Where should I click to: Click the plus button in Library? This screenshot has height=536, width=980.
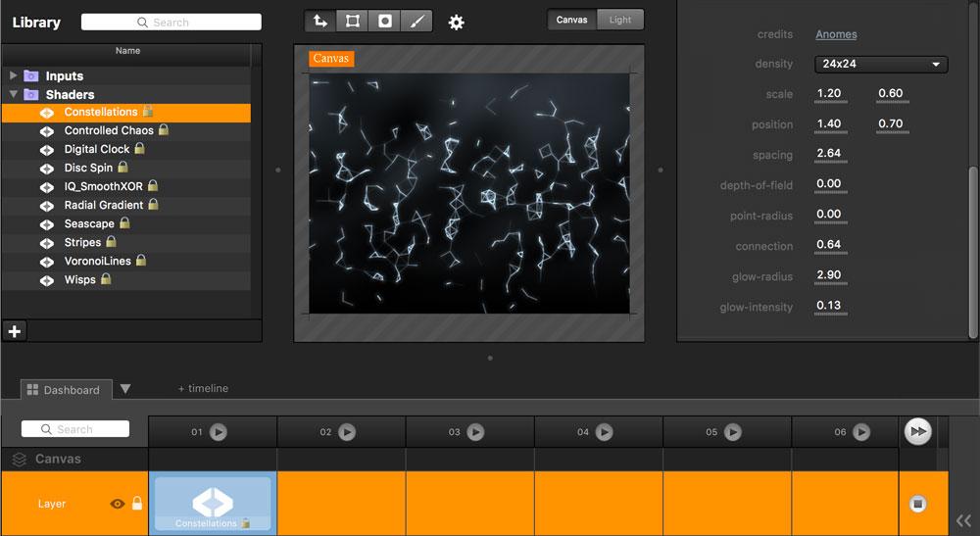(x=15, y=331)
